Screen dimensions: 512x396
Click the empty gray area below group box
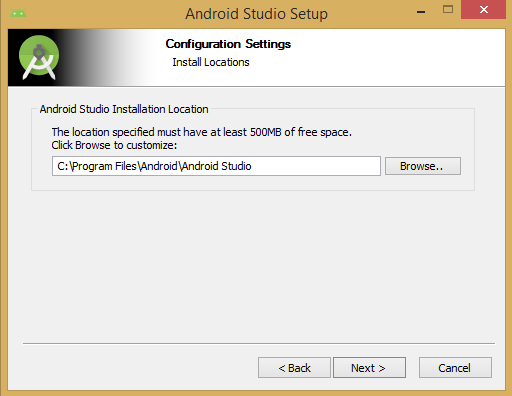point(256,267)
